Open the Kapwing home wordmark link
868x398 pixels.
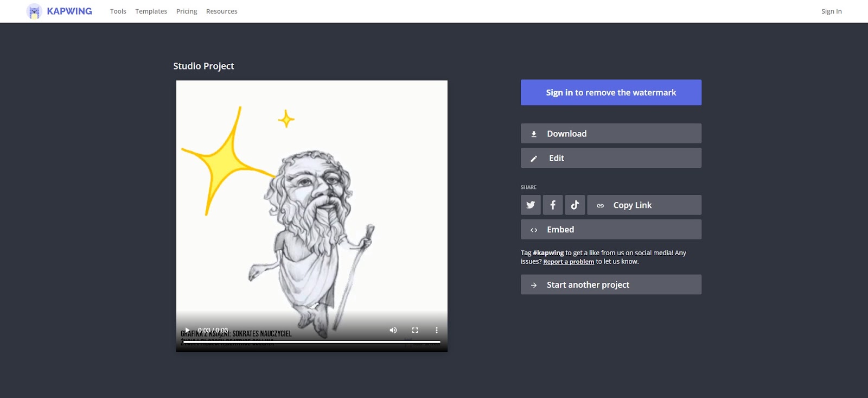click(x=69, y=11)
